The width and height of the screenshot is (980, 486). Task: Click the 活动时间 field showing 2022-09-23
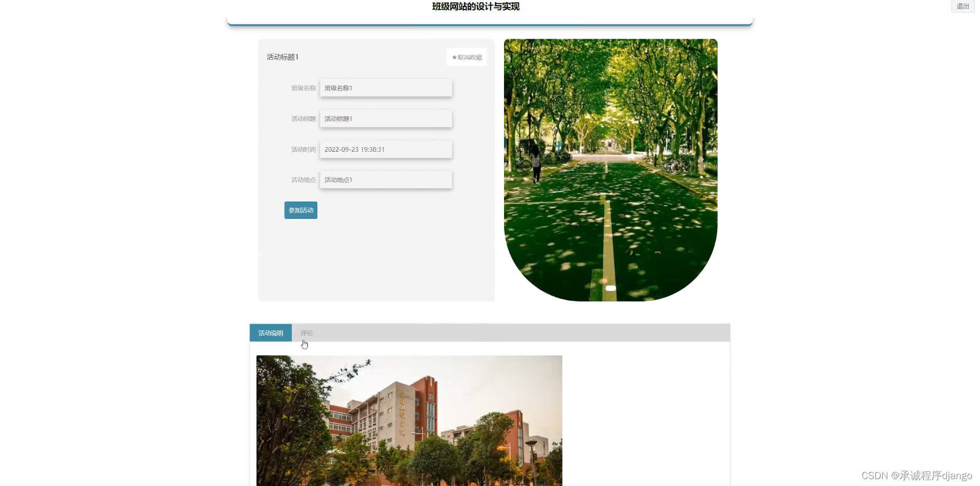click(386, 149)
